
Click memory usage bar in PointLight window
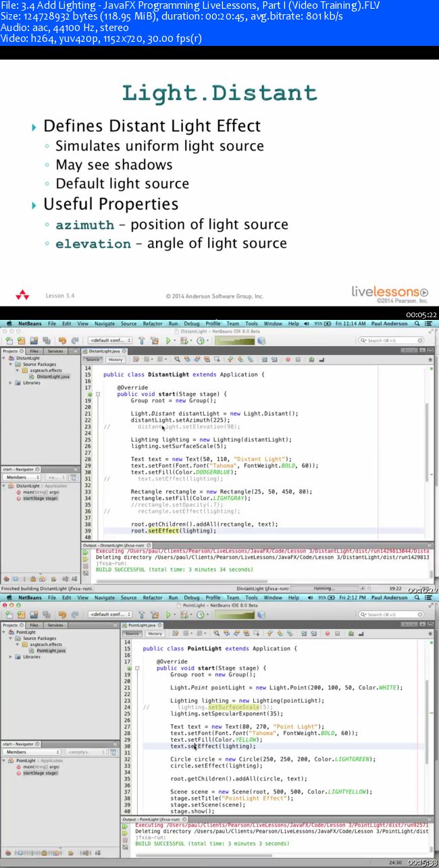(235, 615)
